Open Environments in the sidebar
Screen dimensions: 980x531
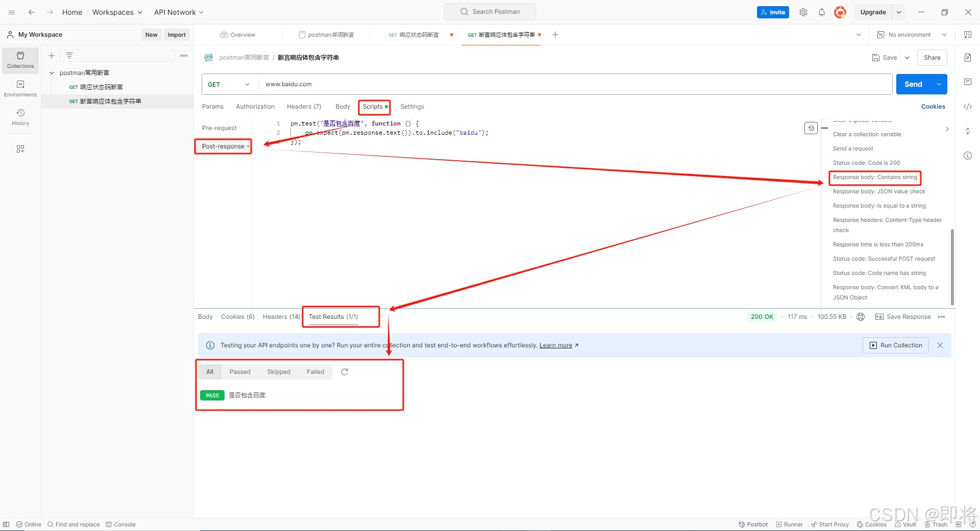tap(20, 89)
